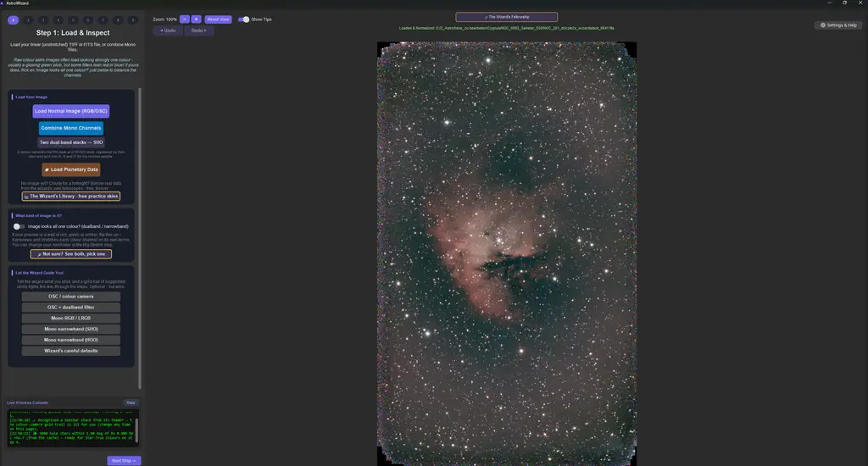868x466 pixels.
Task: Choose Two dual-band stacks → SHO
Action: pyautogui.click(x=71, y=142)
